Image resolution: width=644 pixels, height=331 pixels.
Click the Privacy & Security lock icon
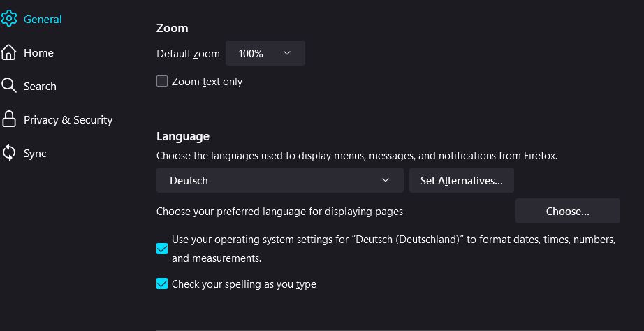pos(8,119)
